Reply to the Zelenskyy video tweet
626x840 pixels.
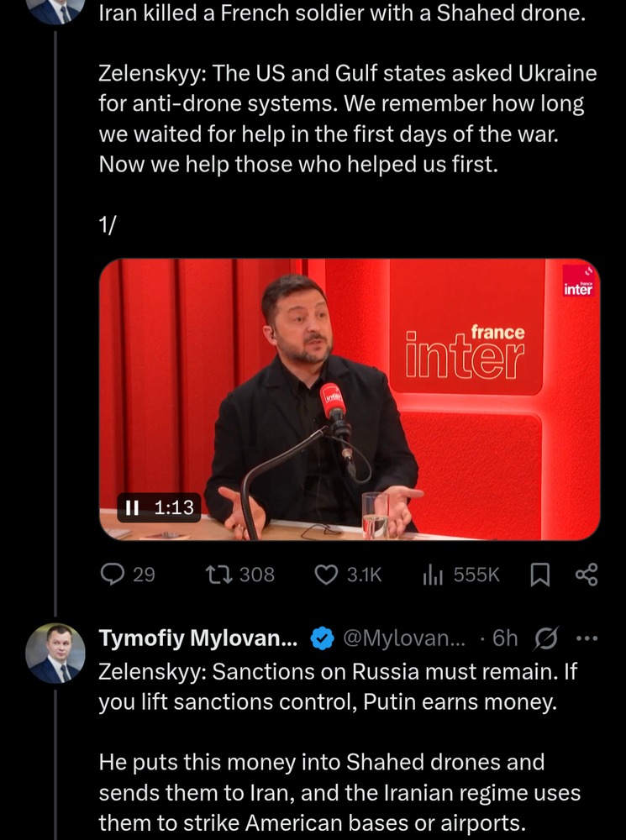click(113, 575)
